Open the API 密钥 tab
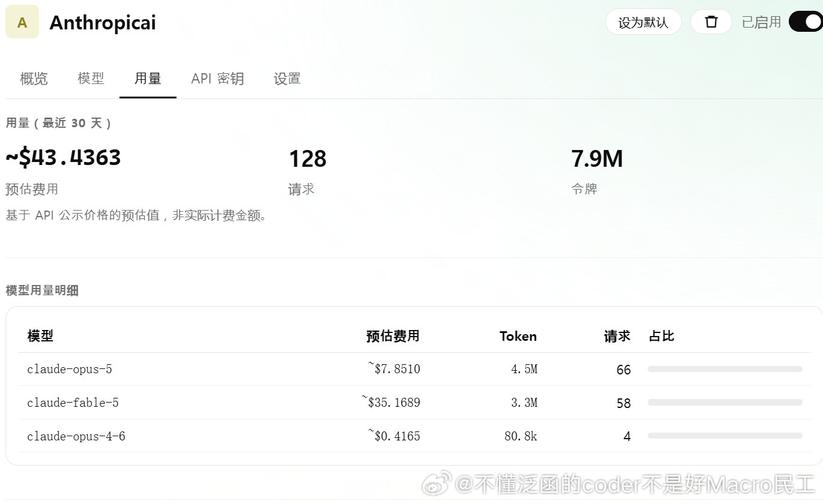 [x=217, y=79]
